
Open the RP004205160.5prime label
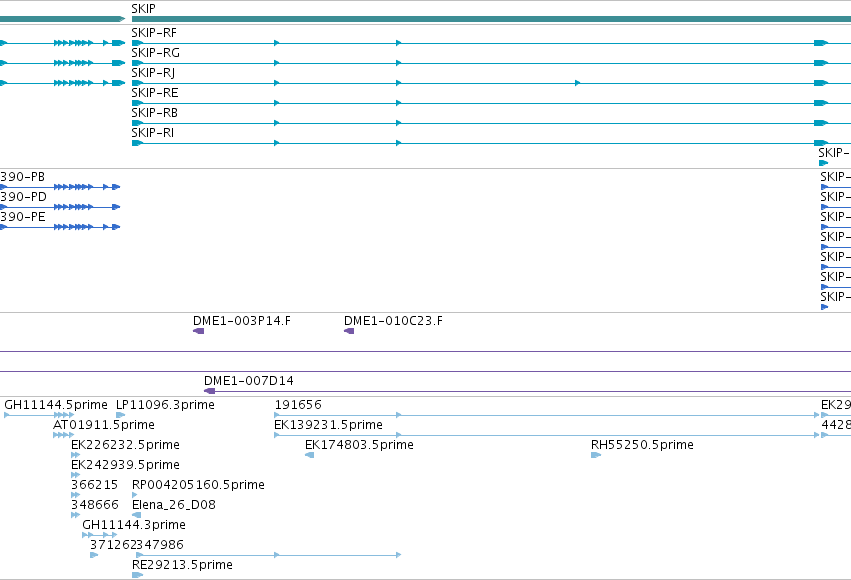[198, 485]
